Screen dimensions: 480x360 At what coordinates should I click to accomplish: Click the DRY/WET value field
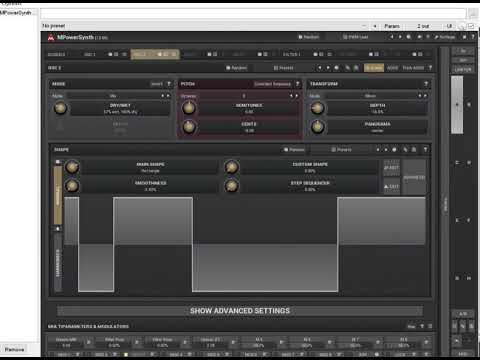pyautogui.click(x=120, y=109)
